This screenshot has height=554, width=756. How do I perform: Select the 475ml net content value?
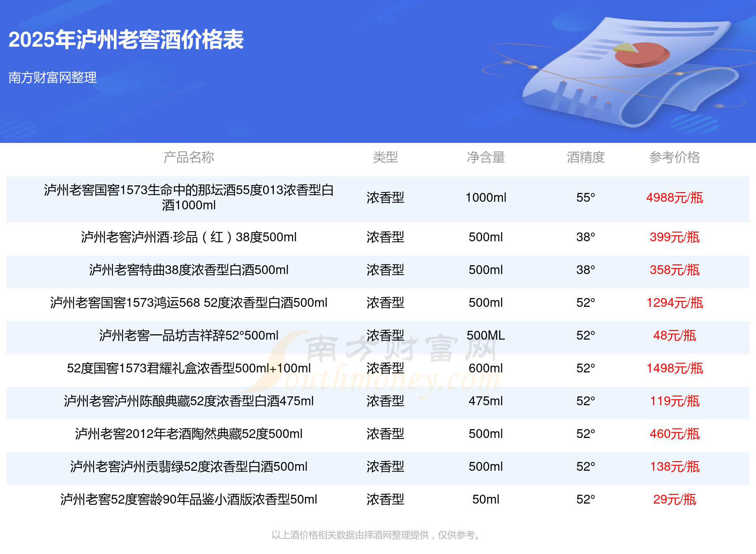tap(486, 401)
